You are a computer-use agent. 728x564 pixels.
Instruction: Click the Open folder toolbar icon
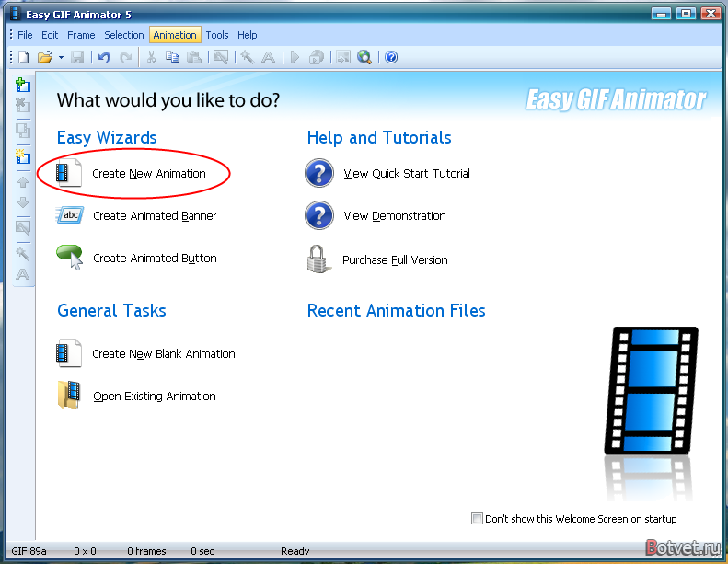(44, 57)
